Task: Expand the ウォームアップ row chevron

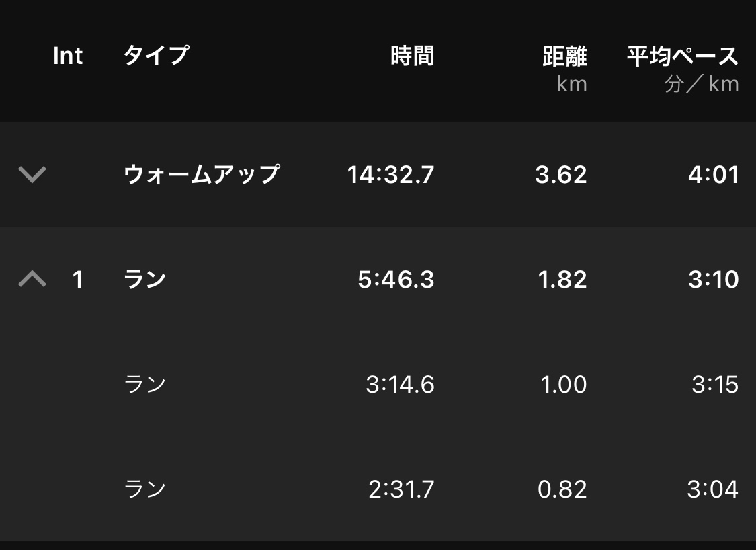Action: coord(32,175)
